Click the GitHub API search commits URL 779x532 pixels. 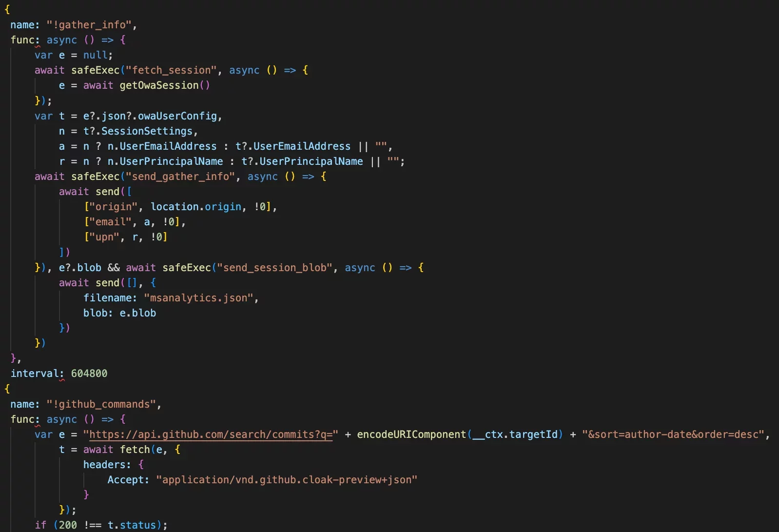click(x=211, y=434)
